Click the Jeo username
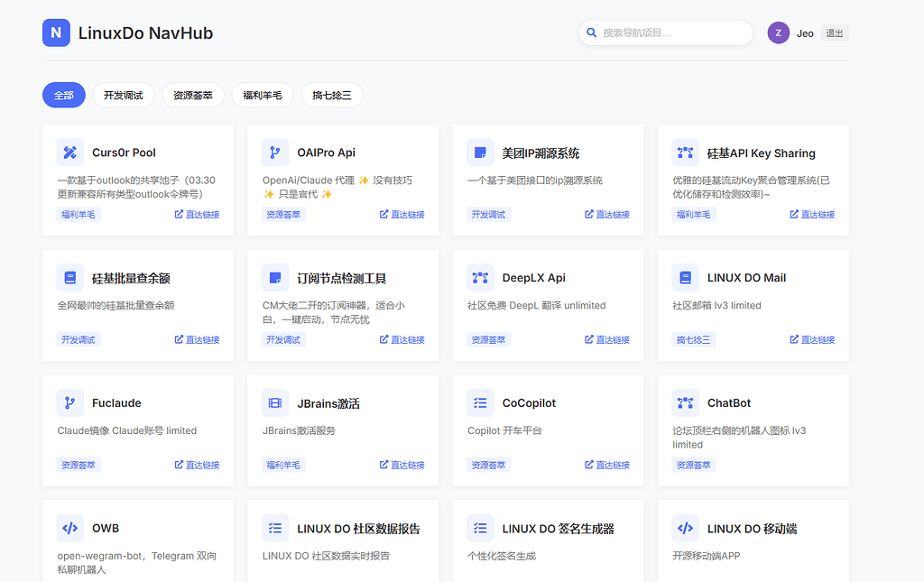This screenshot has width=924, height=582. pyautogui.click(x=805, y=33)
